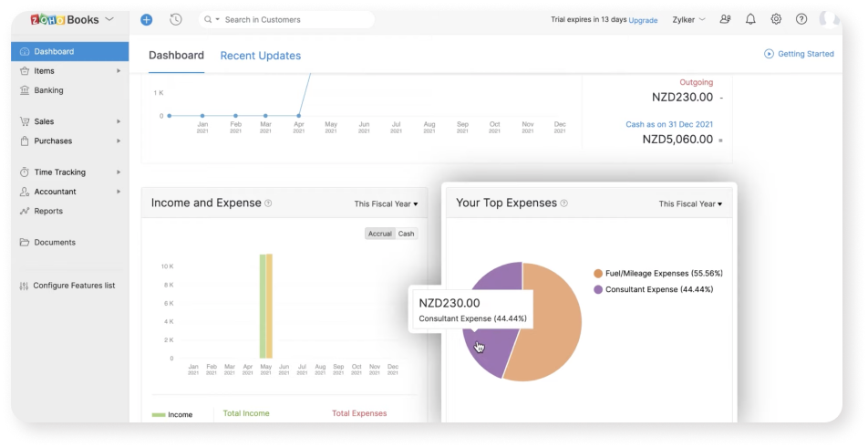Open the settings gear icon

(x=776, y=19)
